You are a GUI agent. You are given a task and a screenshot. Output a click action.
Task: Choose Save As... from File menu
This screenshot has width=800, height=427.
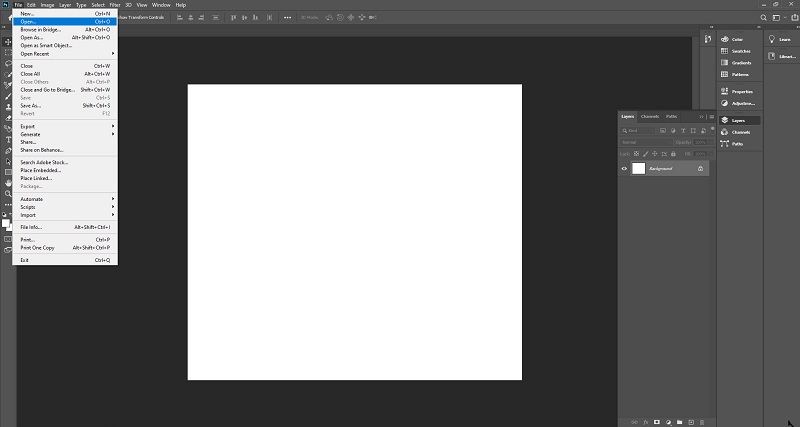pyautogui.click(x=65, y=106)
